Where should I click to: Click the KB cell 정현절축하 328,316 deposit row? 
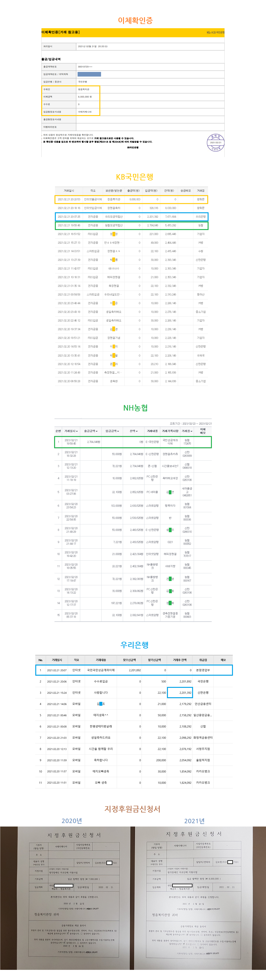click(x=131, y=208)
